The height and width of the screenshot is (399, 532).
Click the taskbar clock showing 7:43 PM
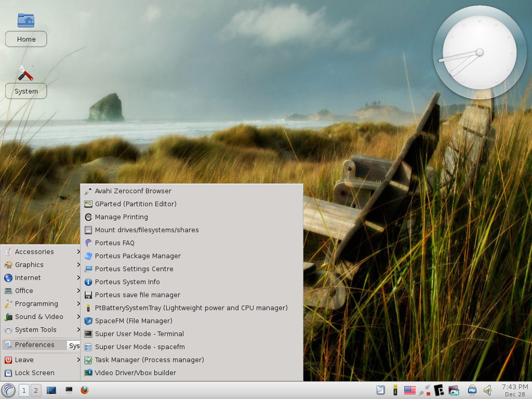click(515, 390)
